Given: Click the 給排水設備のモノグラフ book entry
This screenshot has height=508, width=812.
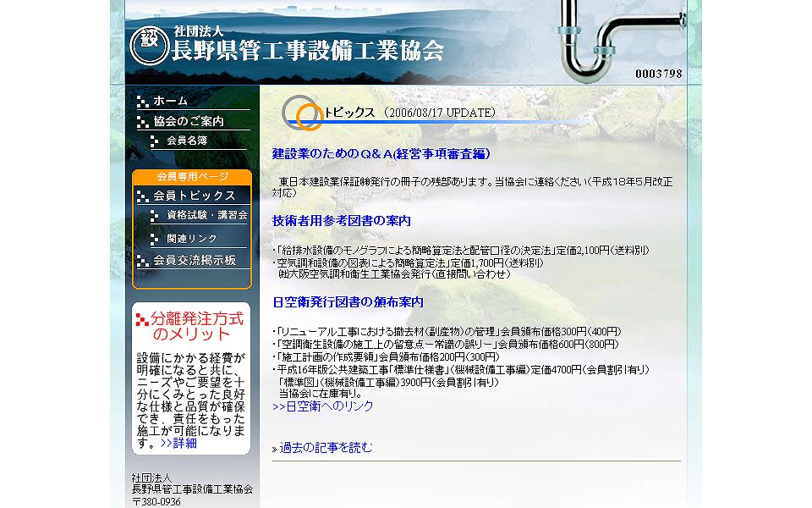Looking at the screenshot, I should [460, 251].
